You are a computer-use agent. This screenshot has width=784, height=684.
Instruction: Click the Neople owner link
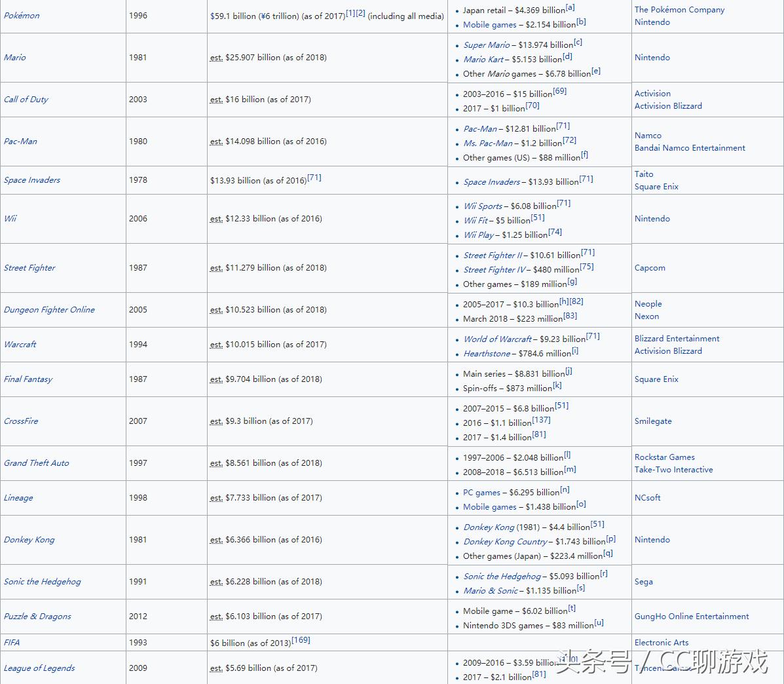pyautogui.click(x=648, y=304)
